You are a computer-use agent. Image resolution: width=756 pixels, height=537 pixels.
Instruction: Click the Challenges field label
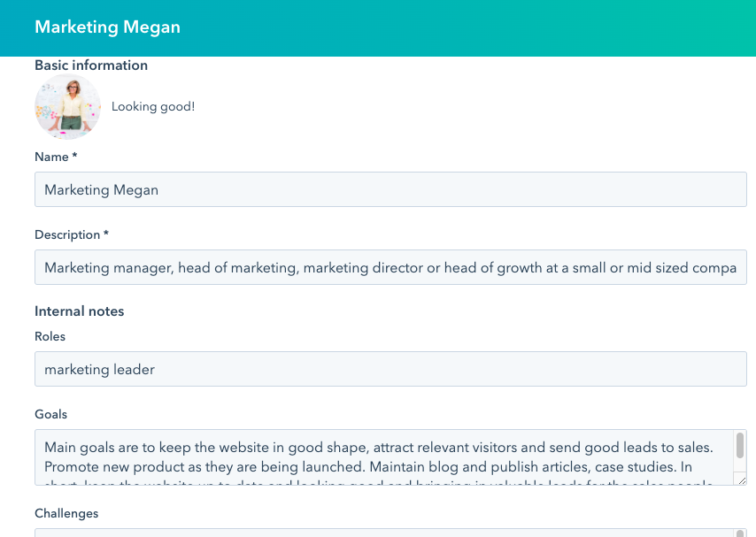click(x=66, y=513)
